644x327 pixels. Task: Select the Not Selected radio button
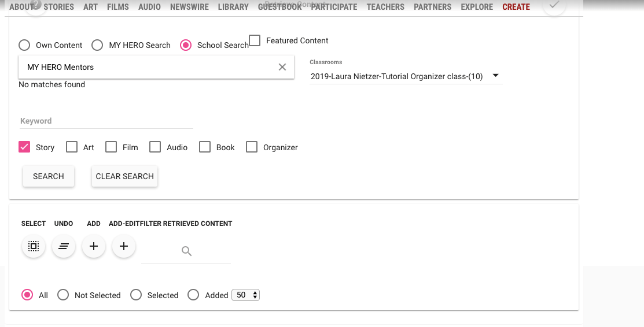[x=63, y=295]
